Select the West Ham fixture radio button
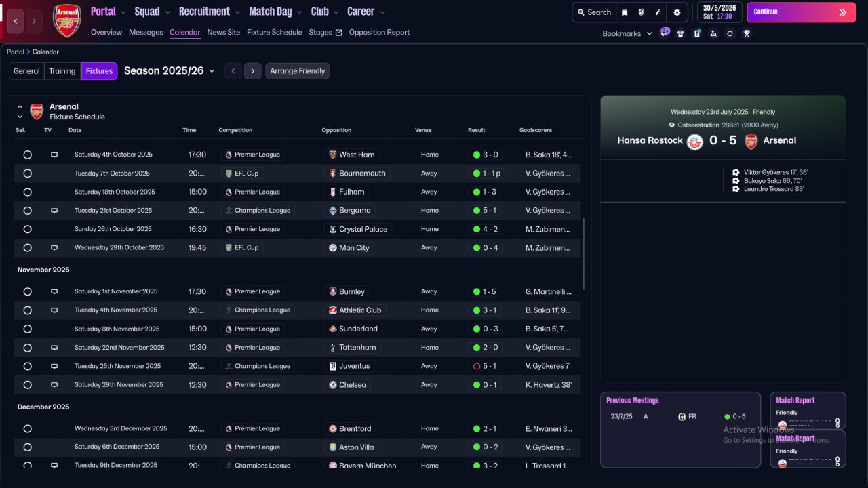Viewport: 868px width, 488px height. click(x=27, y=155)
